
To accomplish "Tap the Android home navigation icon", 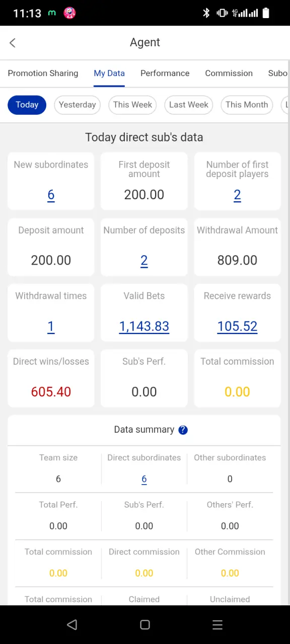I will click(x=145, y=624).
